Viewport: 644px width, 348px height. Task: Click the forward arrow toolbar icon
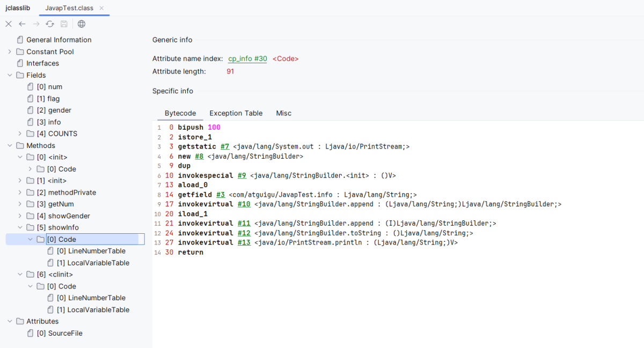[x=36, y=24]
